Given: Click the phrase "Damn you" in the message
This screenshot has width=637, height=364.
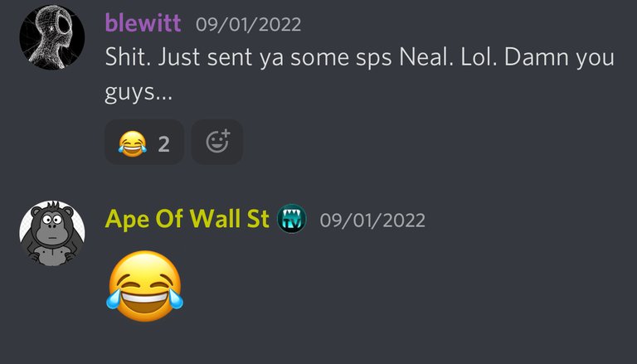Looking at the screenshot, I should click(x=559, y=58).
